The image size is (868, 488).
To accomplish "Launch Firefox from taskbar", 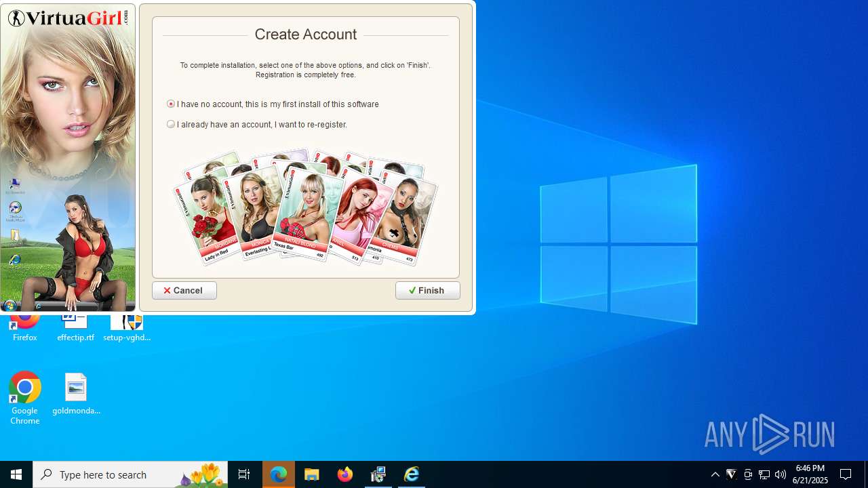I will tap(345, 474).
